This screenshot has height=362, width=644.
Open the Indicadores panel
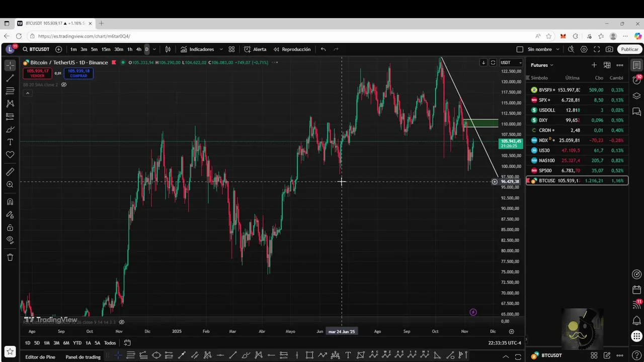(x=197, y=49)
